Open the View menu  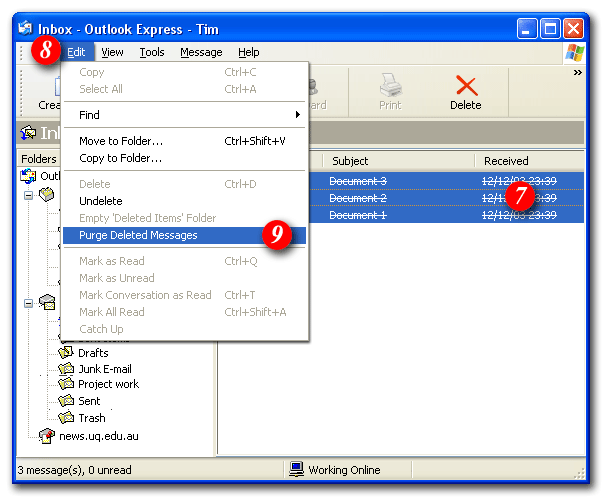pyautogui.click(x=112, y=52)
